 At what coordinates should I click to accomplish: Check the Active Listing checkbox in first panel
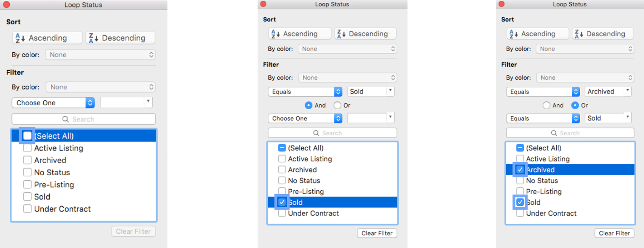coord(27,148)
